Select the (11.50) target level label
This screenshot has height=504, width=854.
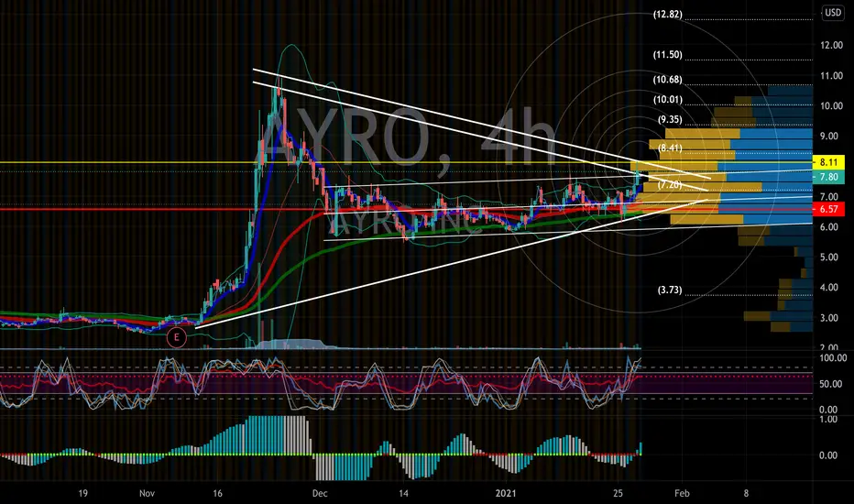pos(668,54)
